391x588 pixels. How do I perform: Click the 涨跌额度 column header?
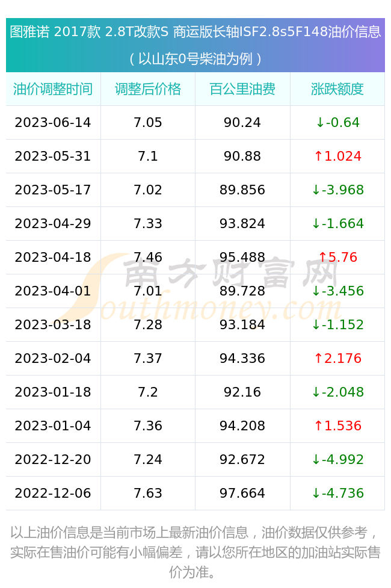[337, 89]
